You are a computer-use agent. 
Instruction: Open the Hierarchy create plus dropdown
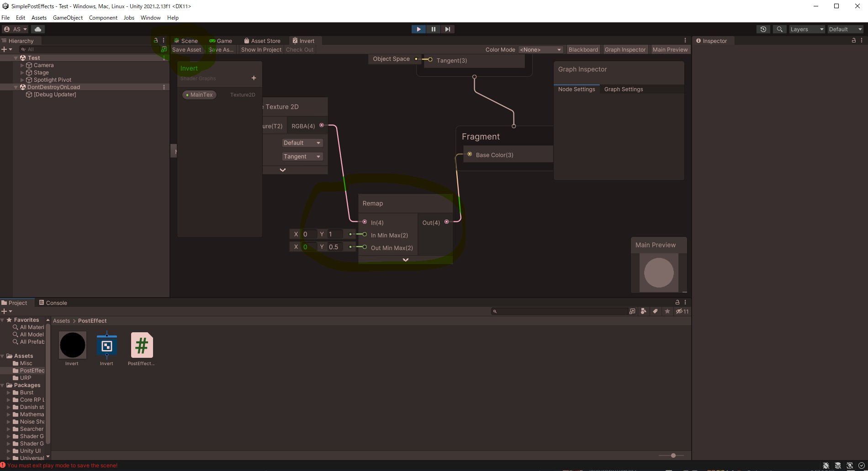coord(6,49)
